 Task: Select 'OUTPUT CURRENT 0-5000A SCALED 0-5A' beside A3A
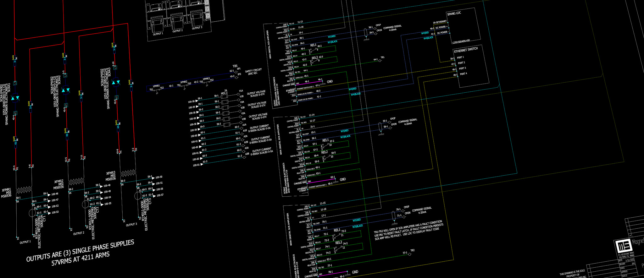(x=262, y=152)
